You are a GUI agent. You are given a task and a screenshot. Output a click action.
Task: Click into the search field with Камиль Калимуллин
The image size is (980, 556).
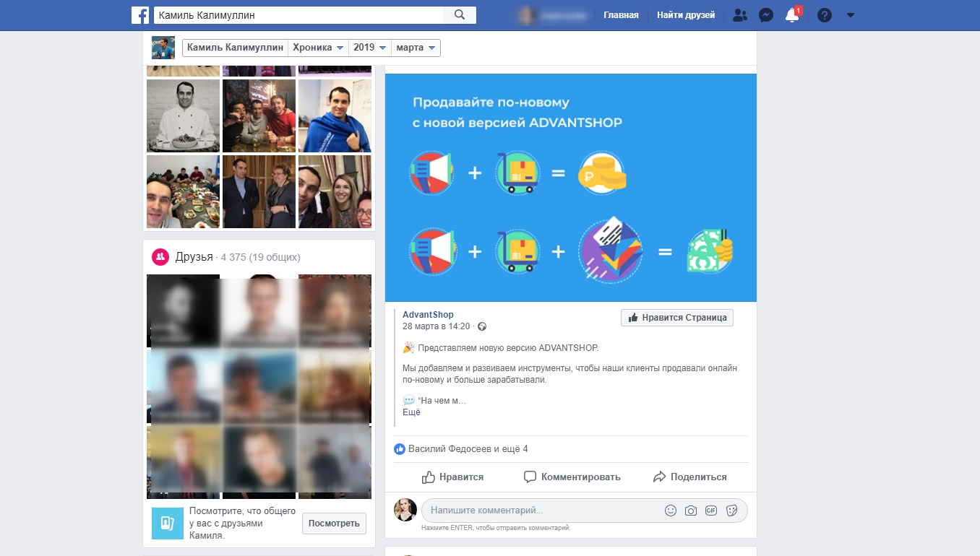(298, 14)
